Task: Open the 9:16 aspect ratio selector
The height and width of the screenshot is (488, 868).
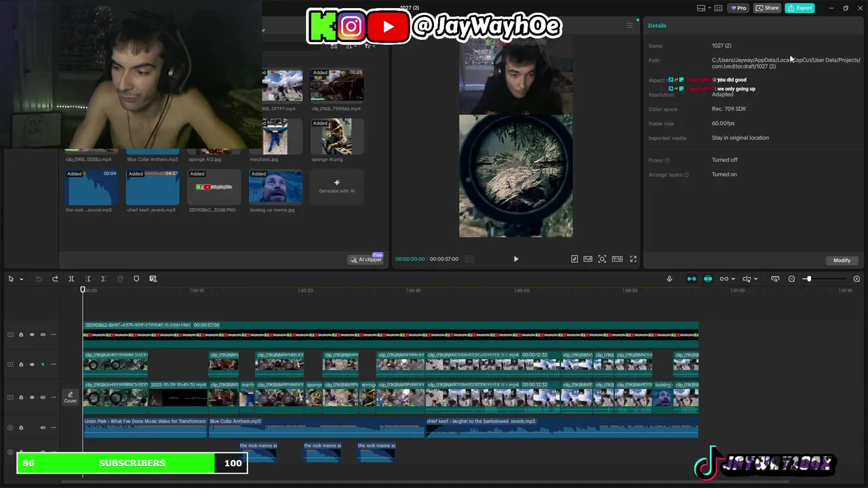Action: click(x=617, y=259)
